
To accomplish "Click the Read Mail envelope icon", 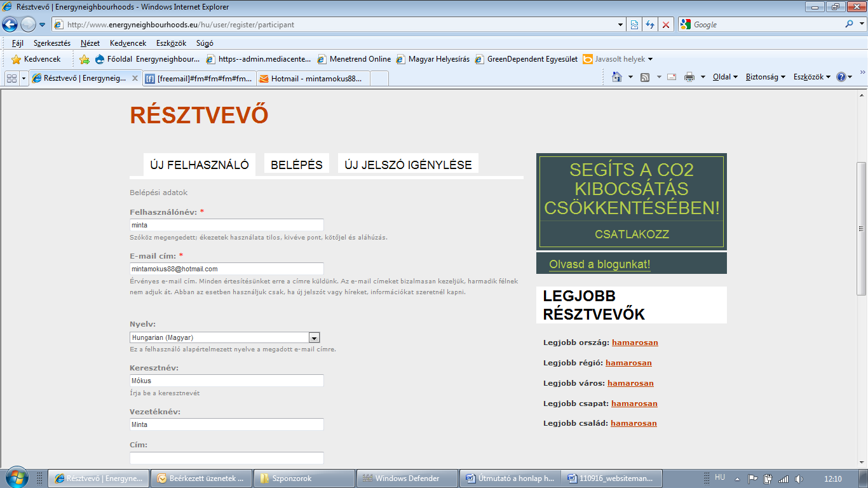I will 672,77.
